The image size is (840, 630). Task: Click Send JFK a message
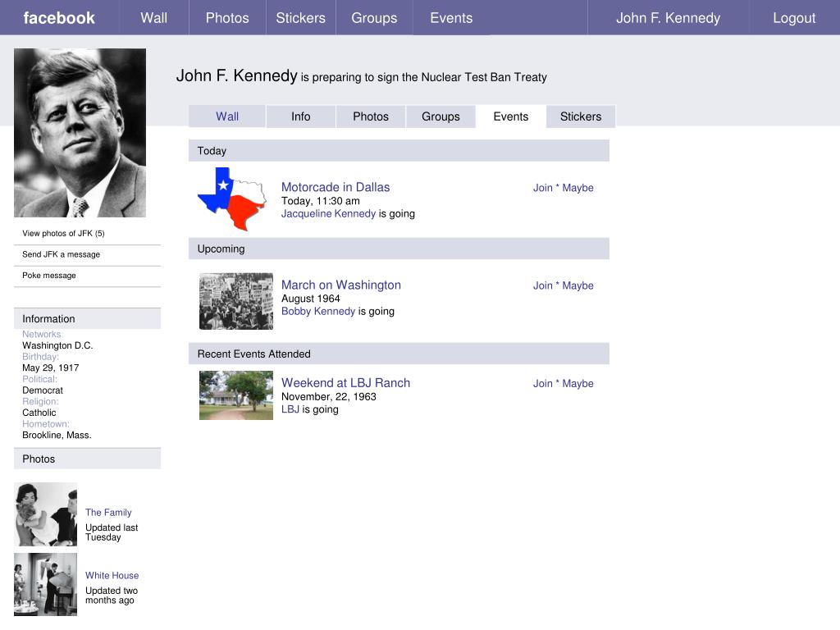click(61, 254)
